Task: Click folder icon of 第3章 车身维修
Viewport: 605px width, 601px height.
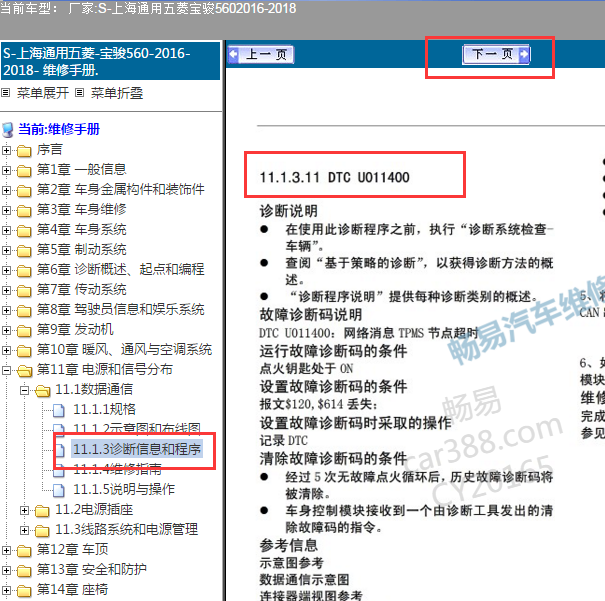Action: tap(24, 211)
